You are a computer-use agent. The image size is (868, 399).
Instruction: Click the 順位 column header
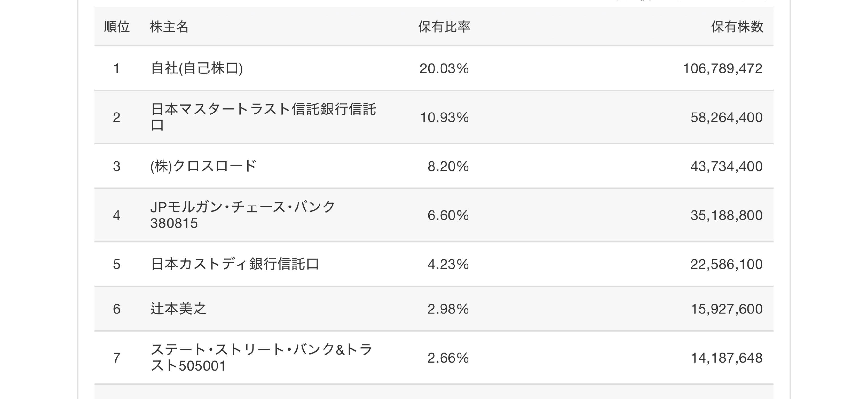pos(117,27)
